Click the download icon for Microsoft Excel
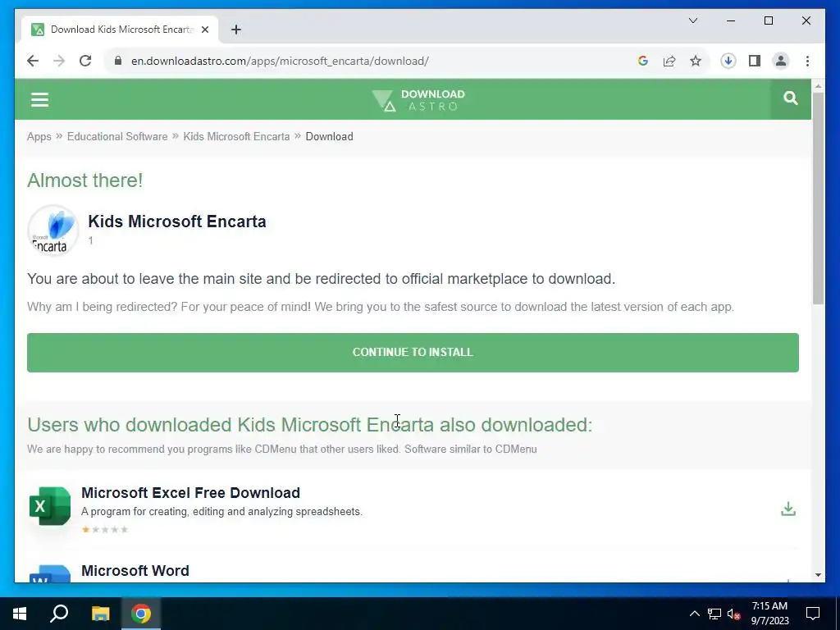 pos(788,509)
